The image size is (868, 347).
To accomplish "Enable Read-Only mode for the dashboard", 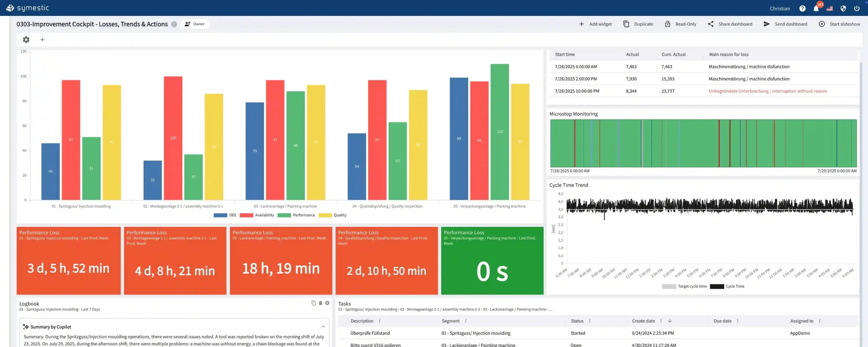I will click(680, 24).
